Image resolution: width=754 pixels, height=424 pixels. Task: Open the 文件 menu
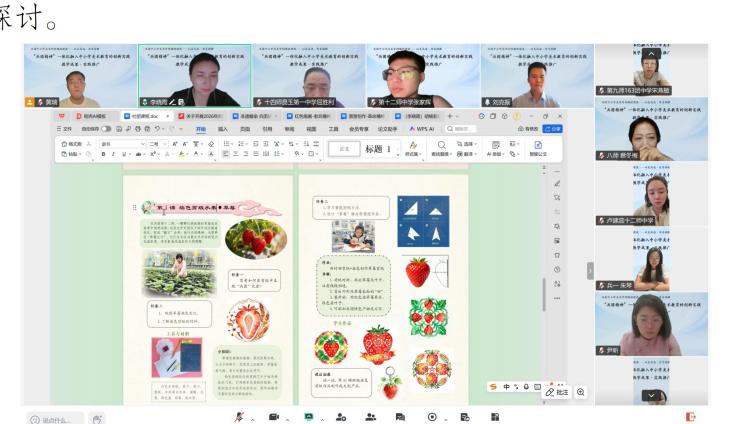[x=64, y=129]
